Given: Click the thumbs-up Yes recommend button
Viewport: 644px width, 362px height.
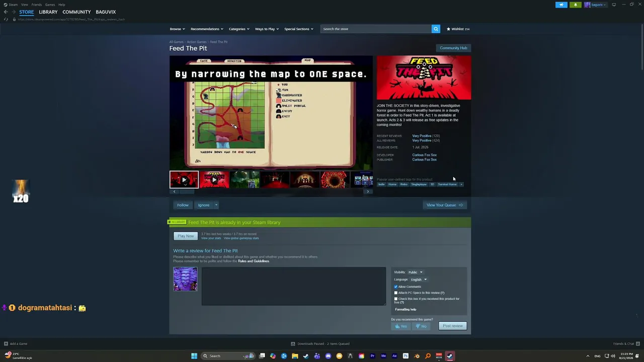Looking at the screenshot, I should [x=401, y=326].
